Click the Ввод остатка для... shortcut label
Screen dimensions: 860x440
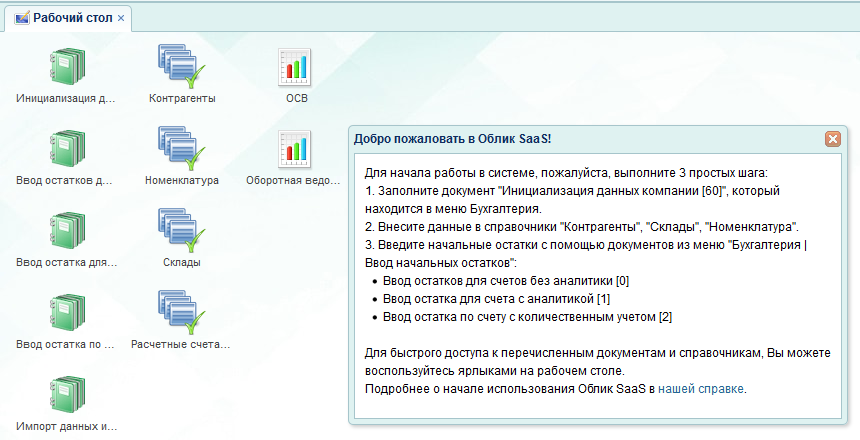66,262
